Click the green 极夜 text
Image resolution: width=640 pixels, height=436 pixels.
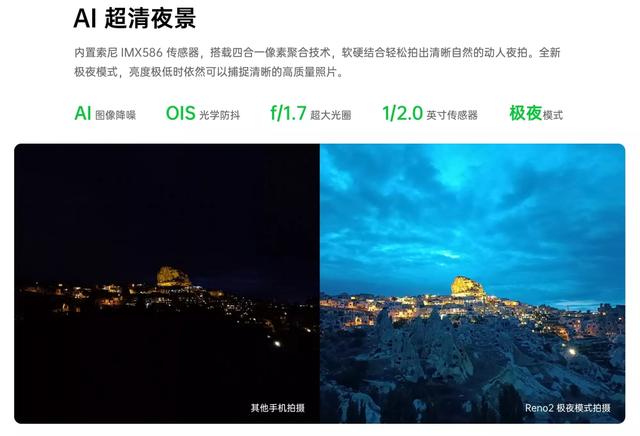525,113
